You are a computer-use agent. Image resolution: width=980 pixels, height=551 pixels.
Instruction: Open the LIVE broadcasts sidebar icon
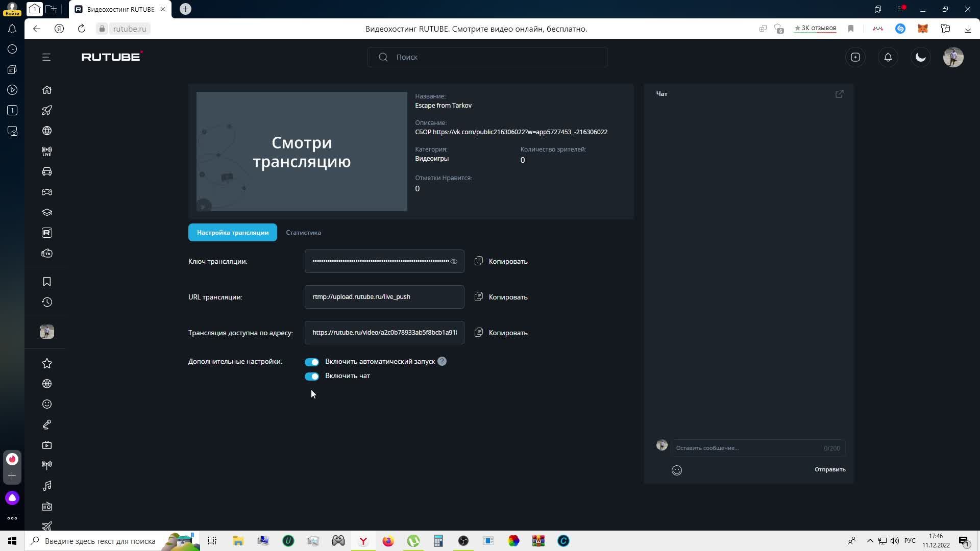click(47, 151)
